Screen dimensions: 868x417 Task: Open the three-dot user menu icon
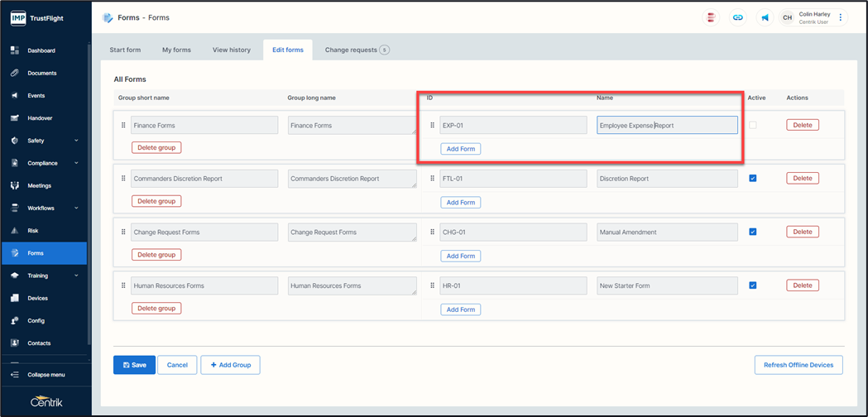pyautogui.click(x=841, y=17)
